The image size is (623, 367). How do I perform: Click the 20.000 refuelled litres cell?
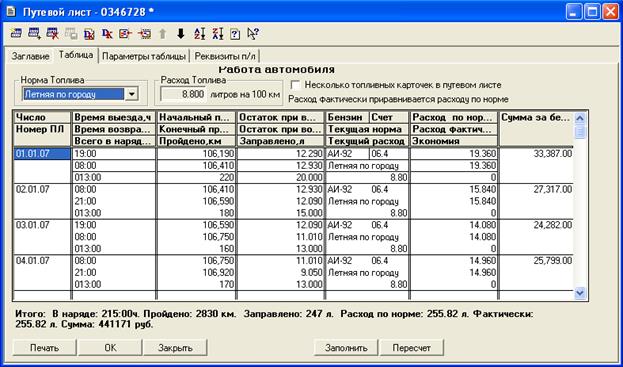pos(280,178)
